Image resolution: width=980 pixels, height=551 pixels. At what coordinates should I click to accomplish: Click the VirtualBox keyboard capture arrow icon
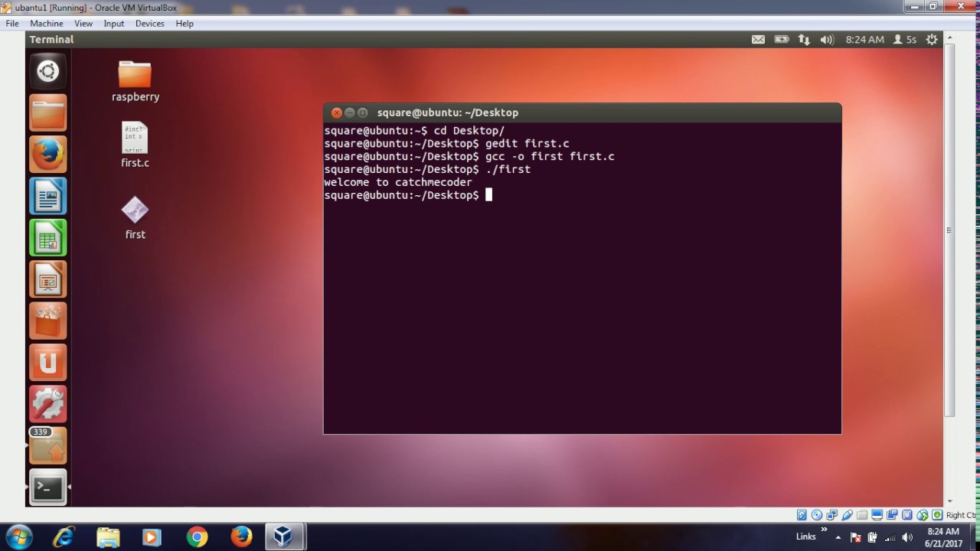pyautogui.click(x=937, y=515)
